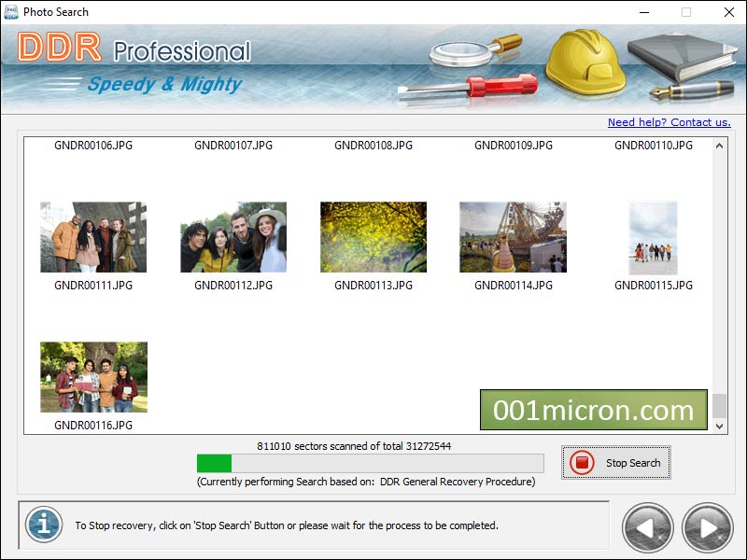This screenshot has width=747, height=560.
Task: Select the GNDR00115.JPG beach thumbnail
Action: 653,238
